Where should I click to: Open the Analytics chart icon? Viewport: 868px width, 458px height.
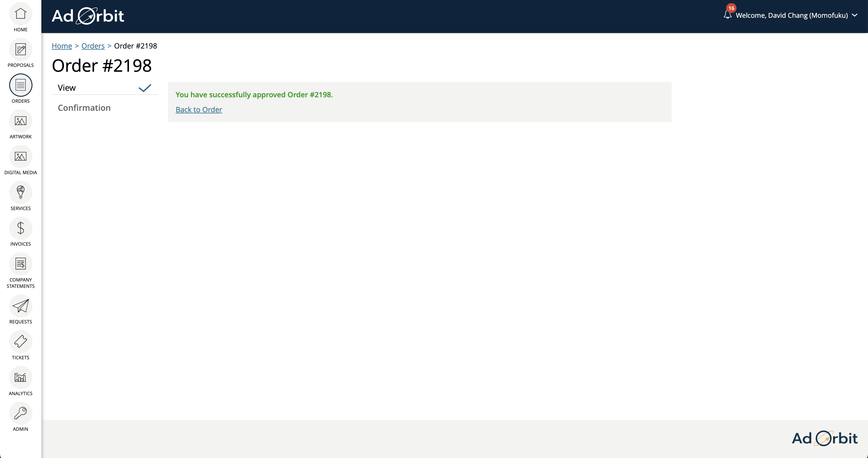(21, 378)
